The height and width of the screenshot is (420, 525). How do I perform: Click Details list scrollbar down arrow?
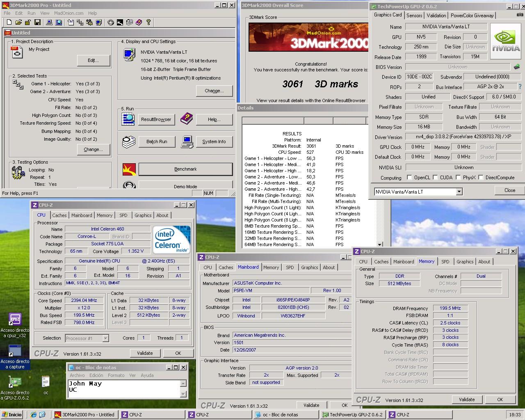380,244
